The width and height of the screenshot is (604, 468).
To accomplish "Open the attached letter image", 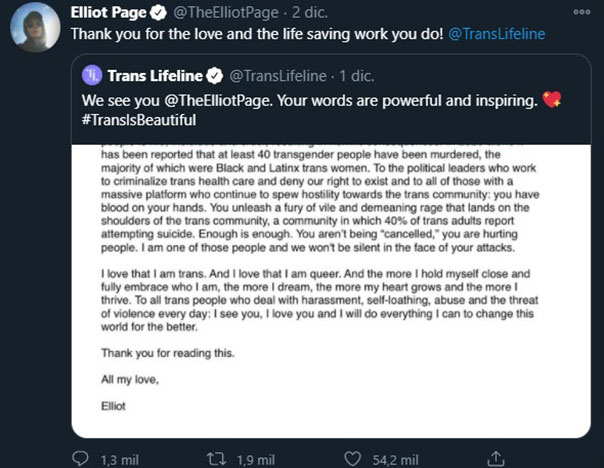I will [x=331, y=291].
